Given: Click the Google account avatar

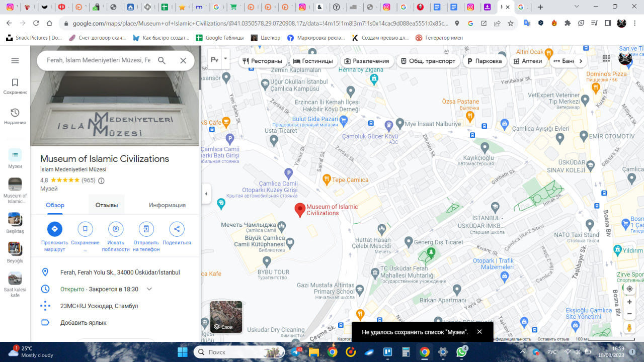Looking at the screenshot, I should click(x=625, y=58).
